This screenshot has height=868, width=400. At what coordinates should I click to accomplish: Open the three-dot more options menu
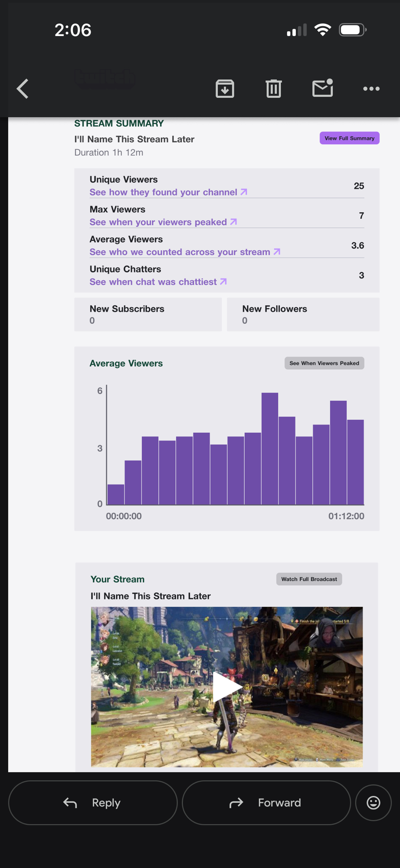pos(371,89)
